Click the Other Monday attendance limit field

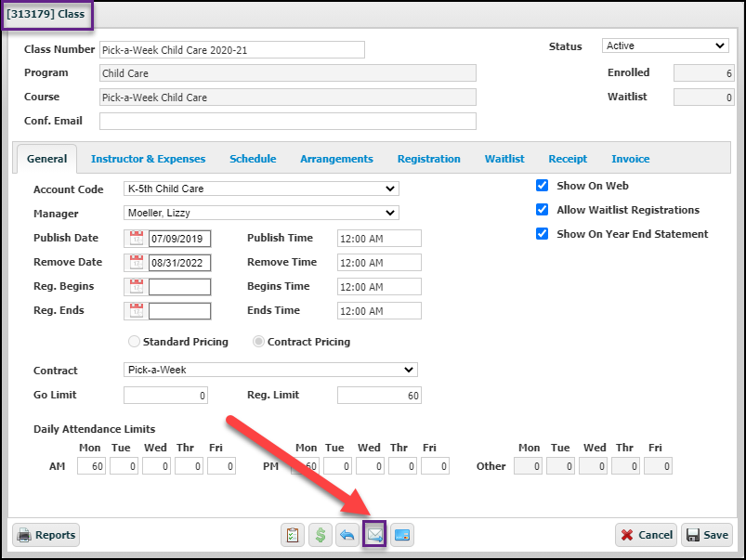click(x=528, y=466)
